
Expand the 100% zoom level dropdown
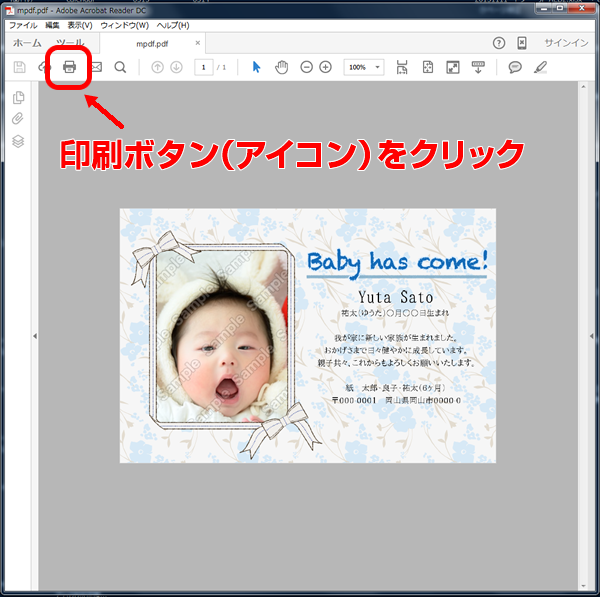pos(378,67)
